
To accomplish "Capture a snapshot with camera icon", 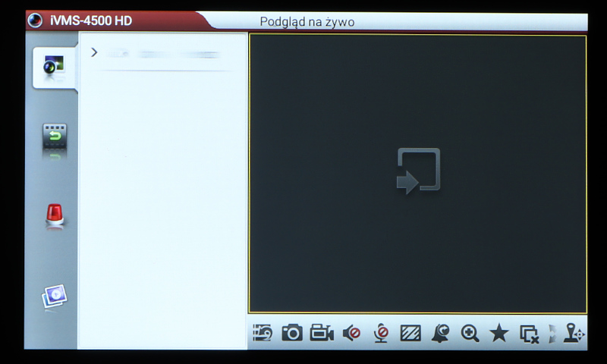I will point(292,333).
